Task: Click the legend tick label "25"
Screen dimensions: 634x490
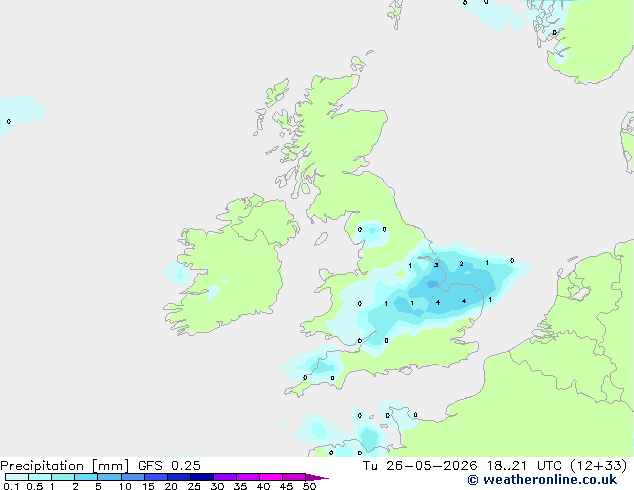Action: click(x=194, y=486)
